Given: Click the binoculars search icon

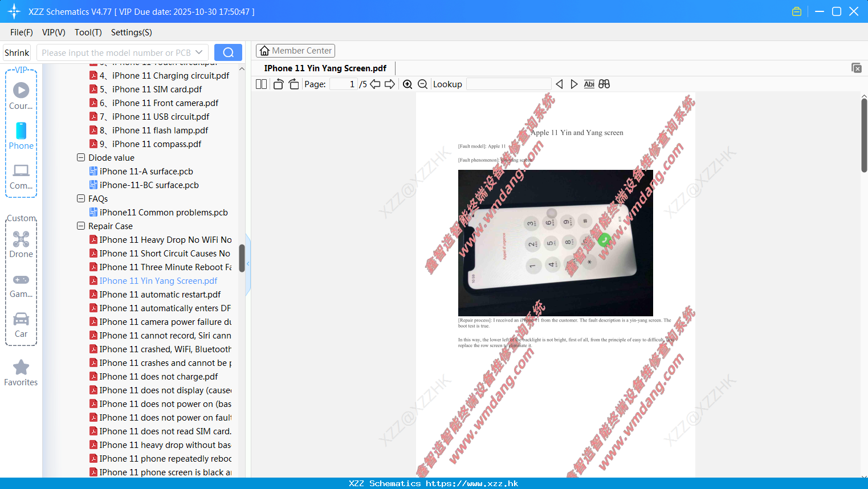Looking at the screenshot, I should [604, 84].
